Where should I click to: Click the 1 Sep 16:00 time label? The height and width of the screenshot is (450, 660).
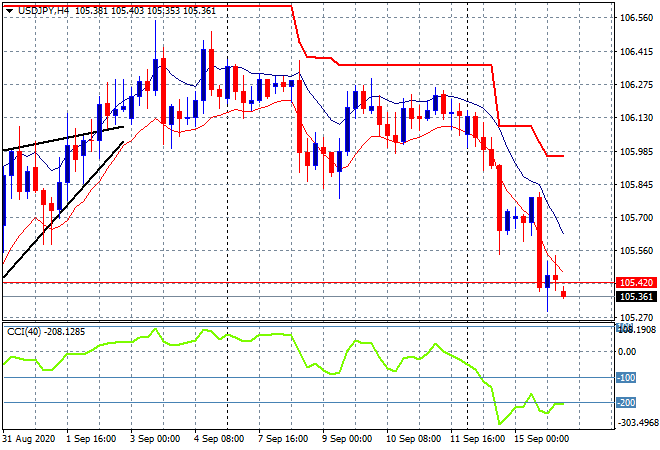click(91, 439)
